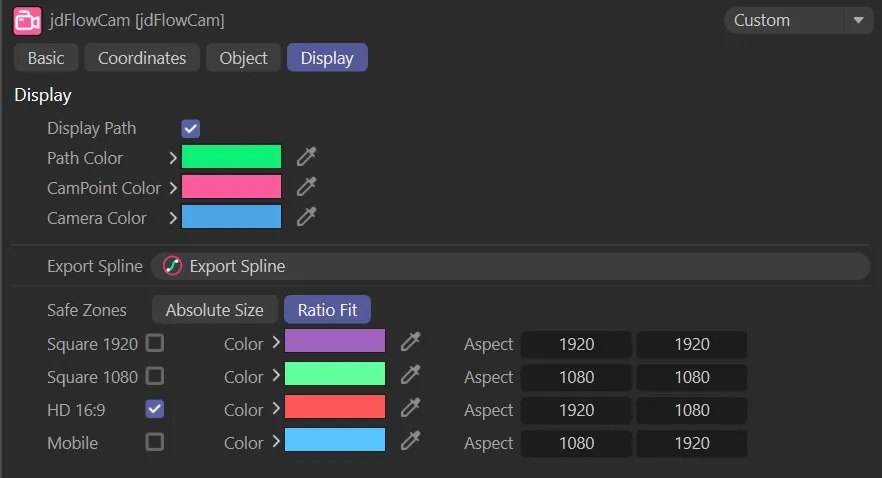The height and width of the screenshot is (478, 882).
Task: Uncheck the HD 16:9 safe zone
Action: (x=155, y=409)
